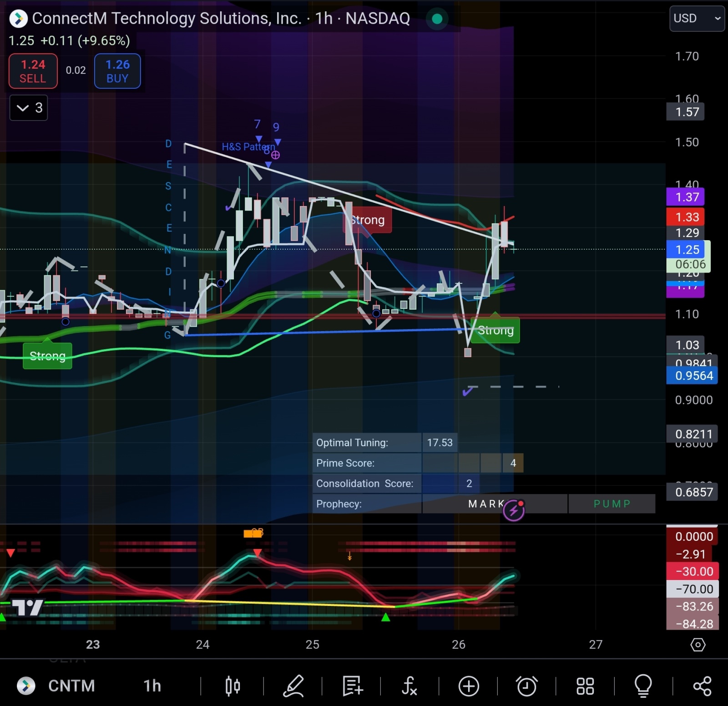Click the orange marker in oscillator pane
This screenshot has width=728, height=706.
[x=253, y=533]
